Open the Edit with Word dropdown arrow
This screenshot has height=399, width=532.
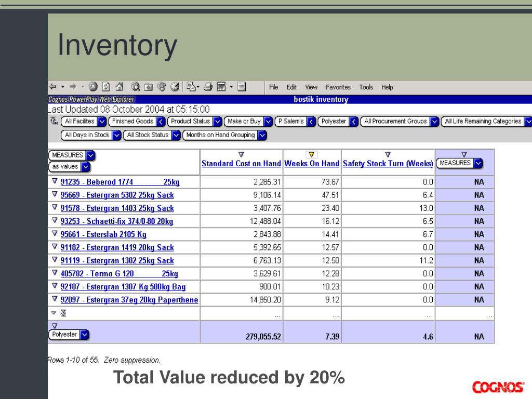point(231,87)
